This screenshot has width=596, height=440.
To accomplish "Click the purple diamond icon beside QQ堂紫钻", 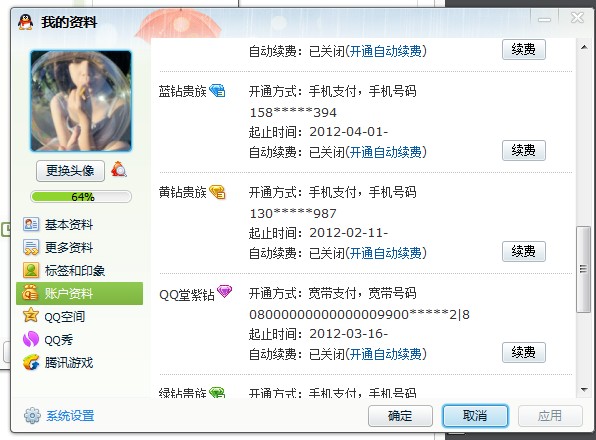I will (x=224, y=292).
